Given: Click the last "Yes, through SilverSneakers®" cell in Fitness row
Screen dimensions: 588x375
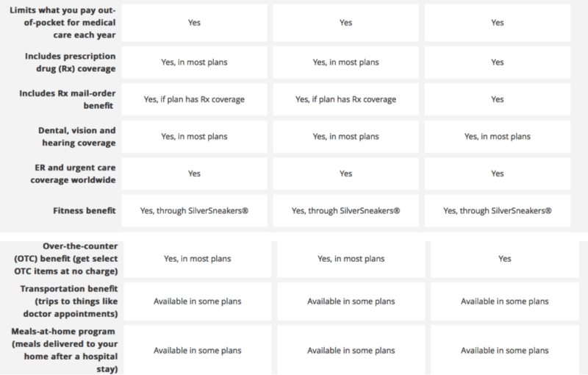Looking at the screenshot, I should pos(498,211).
